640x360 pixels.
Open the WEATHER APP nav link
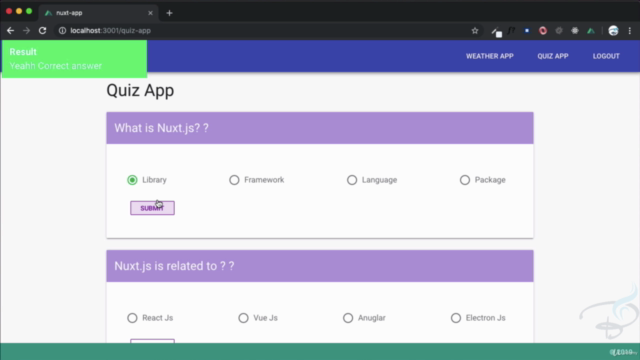coord(489,56)
